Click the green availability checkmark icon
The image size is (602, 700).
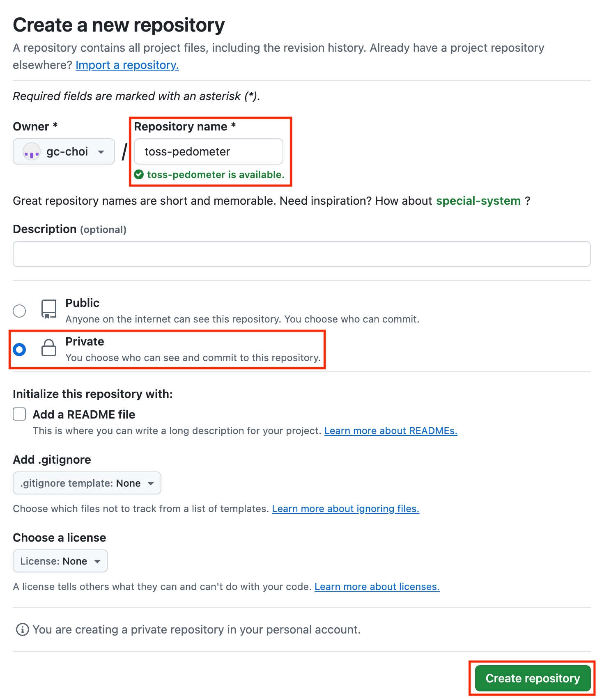click(139, 175)
